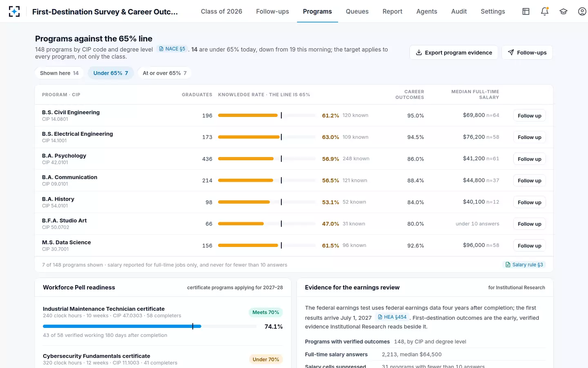Click the 248 known count

click(x=356, y=159)
